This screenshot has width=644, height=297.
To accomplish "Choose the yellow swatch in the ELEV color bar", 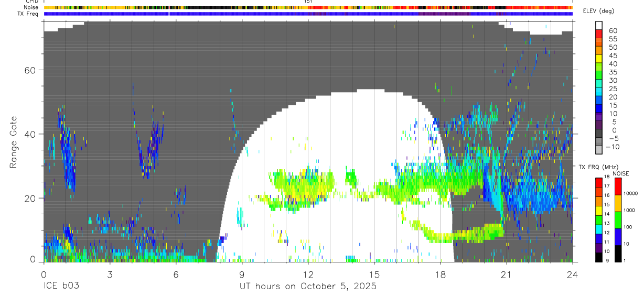I will [x=599, y=59].
